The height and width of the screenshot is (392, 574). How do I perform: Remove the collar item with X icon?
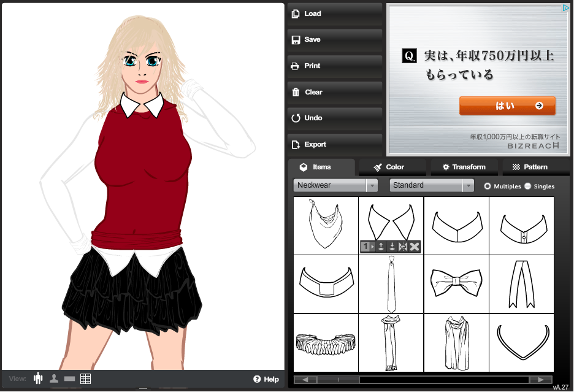[415, 247]
